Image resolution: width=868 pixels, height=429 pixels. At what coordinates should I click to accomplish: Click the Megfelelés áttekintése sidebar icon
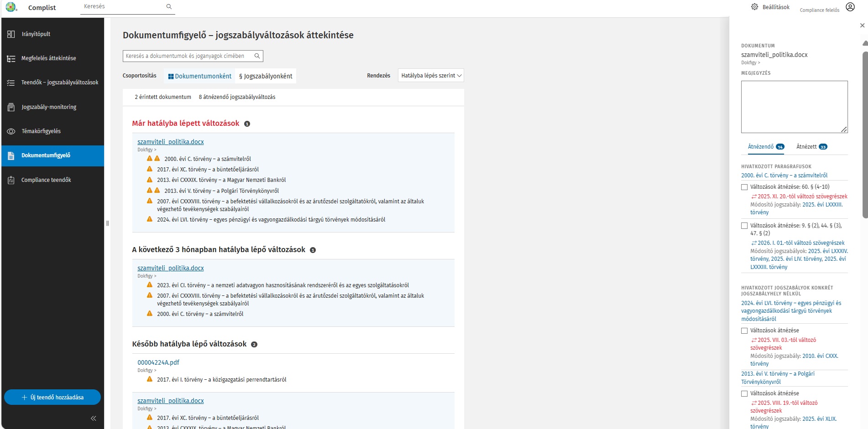click(x=11, y=58)
